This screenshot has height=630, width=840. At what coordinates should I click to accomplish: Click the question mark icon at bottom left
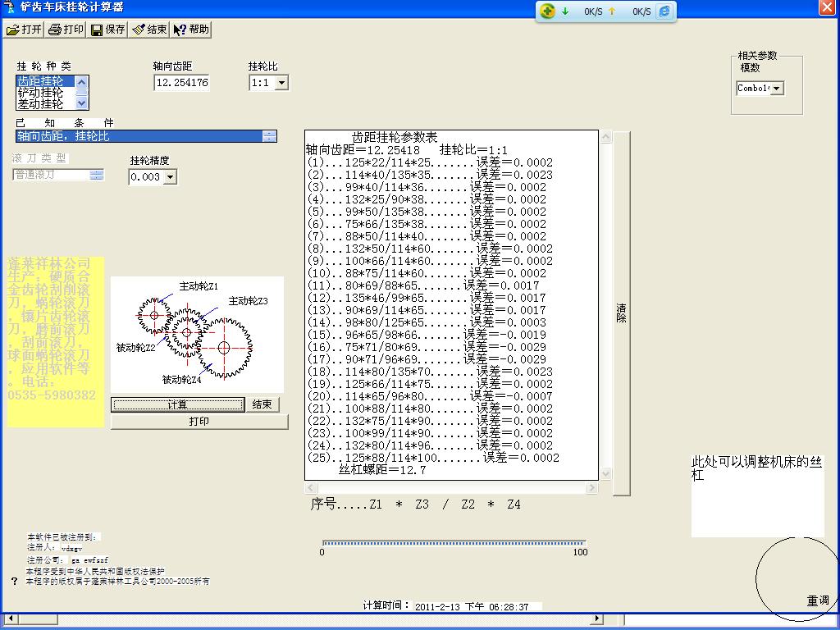coord(15,582)
